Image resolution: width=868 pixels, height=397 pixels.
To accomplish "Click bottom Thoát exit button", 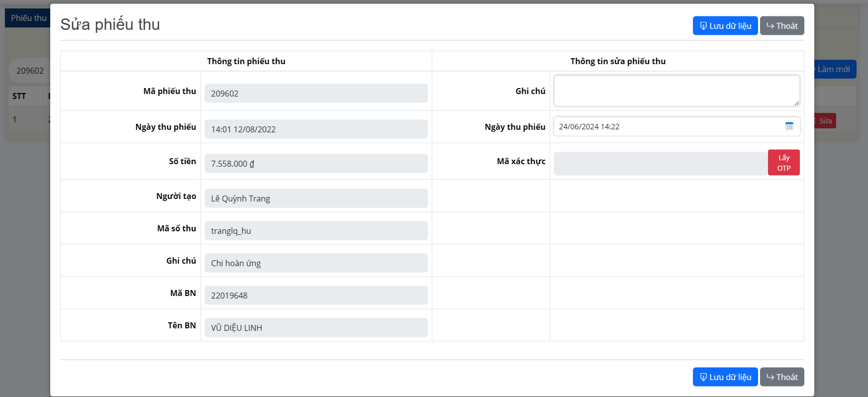I will coord(781,377).
